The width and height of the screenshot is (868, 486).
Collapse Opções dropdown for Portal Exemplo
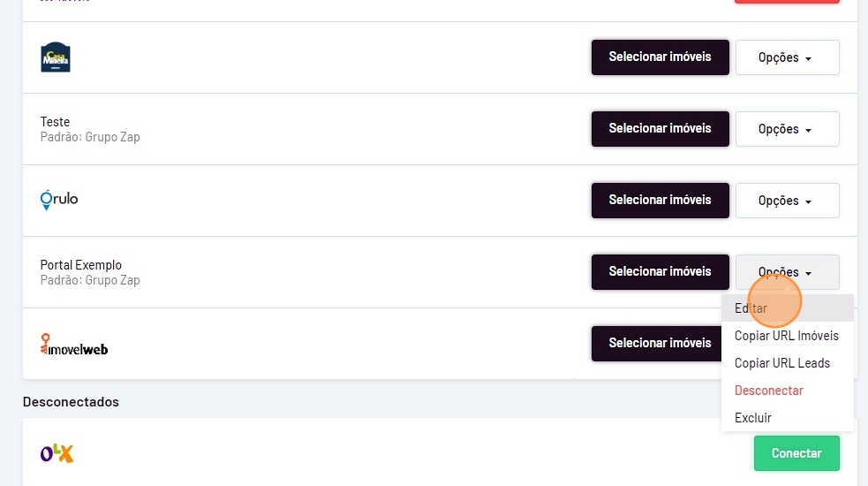tap(787, 272)
